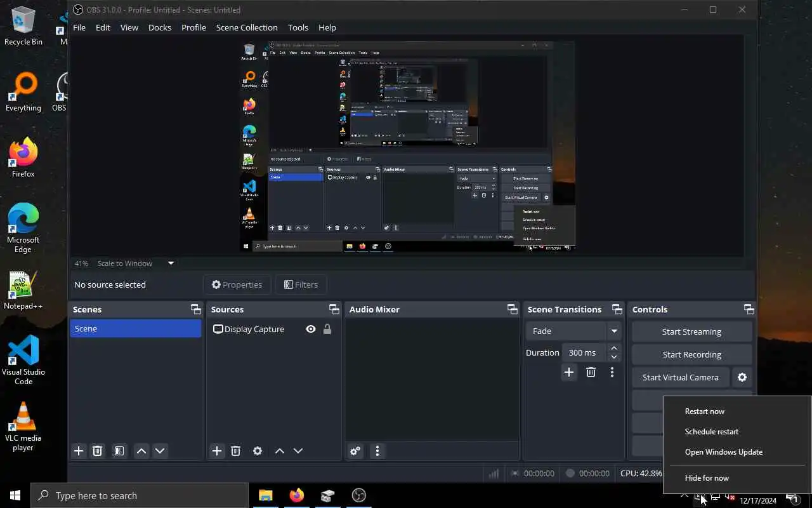
Task: Click Start Virtual Camera button
Action: (681, 377)
